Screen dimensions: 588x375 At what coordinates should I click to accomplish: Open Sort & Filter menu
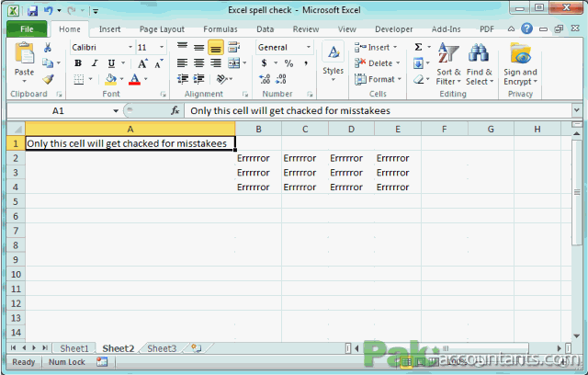pyautogui.click(x=448, y=63)
